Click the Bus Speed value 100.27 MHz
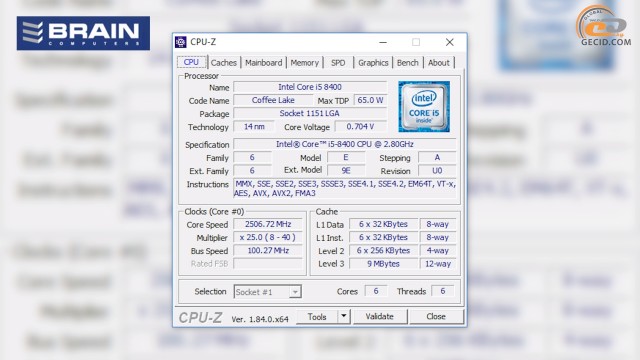Image resolution: width=640 pixels, height=360 pixels. [268, 250]
